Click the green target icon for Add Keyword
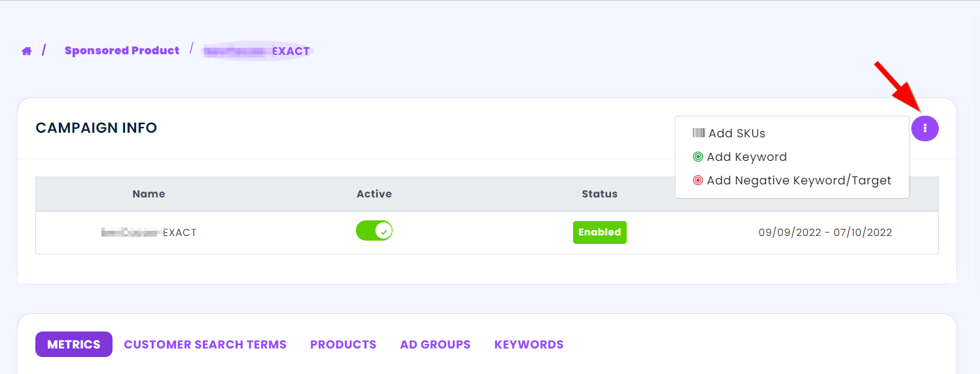 coord(698,157)
